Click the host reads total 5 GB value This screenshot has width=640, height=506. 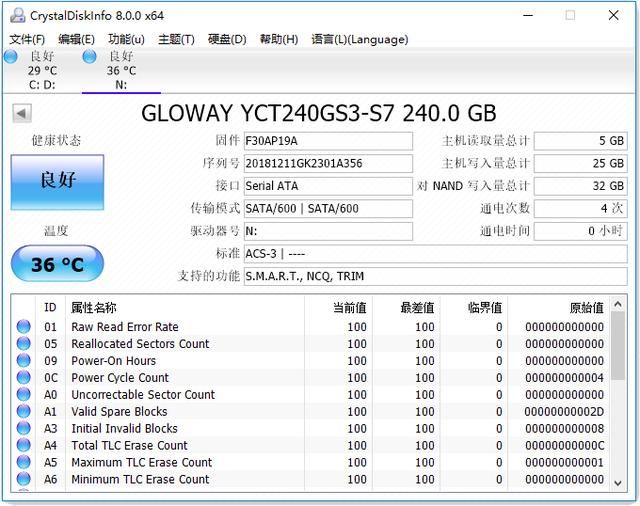[580, 141]
